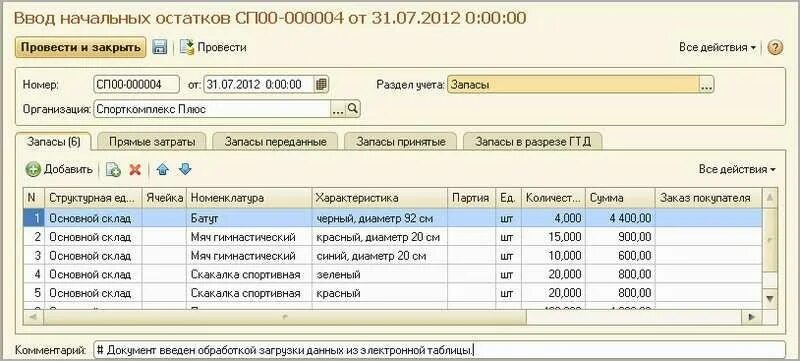The image size is (800, 361).
Task: Click cell синий, диаметр 20 см
Action: pos(380,256)
